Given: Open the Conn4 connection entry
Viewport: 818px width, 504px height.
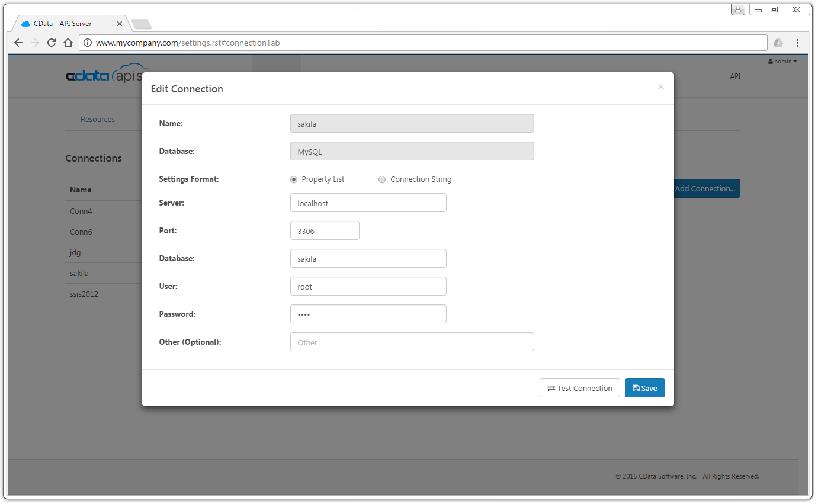Looking at the screenshot, I should [x=81, y=211].
